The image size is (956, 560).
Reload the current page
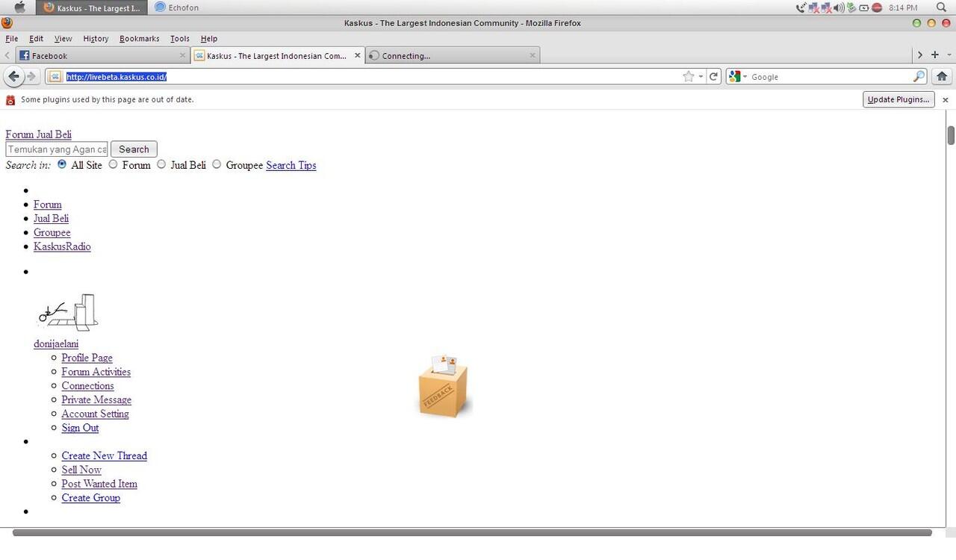[714, 76]
